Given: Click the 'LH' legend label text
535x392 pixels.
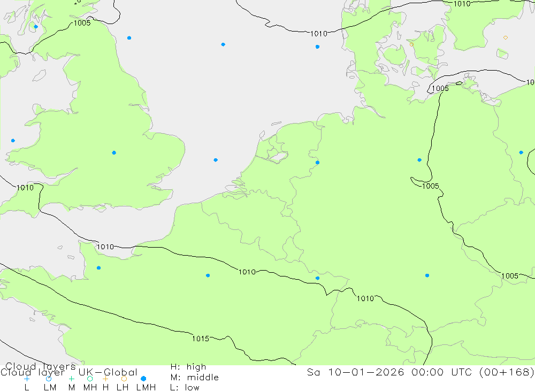Looking at the screenshot, I should coord(122,388).
